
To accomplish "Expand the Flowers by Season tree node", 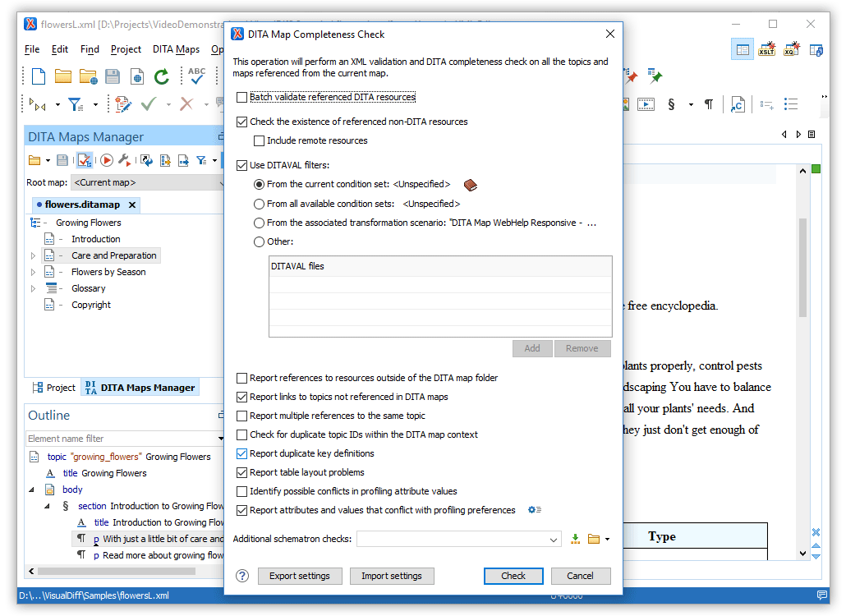I will click(x=33, y=273).
